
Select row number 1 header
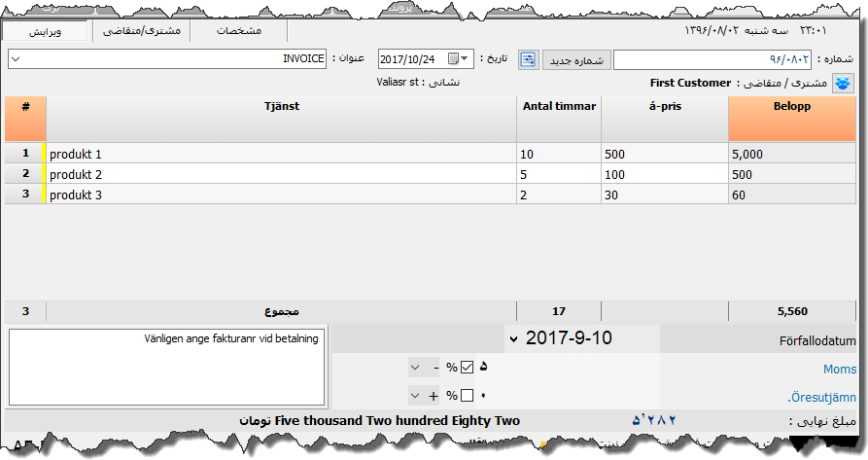point(25,154)
